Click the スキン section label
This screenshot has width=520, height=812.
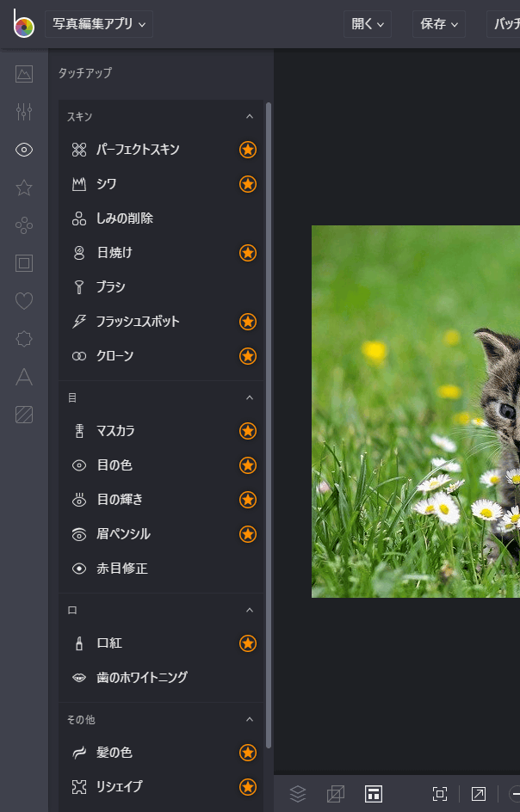click(x=79, y=116)
